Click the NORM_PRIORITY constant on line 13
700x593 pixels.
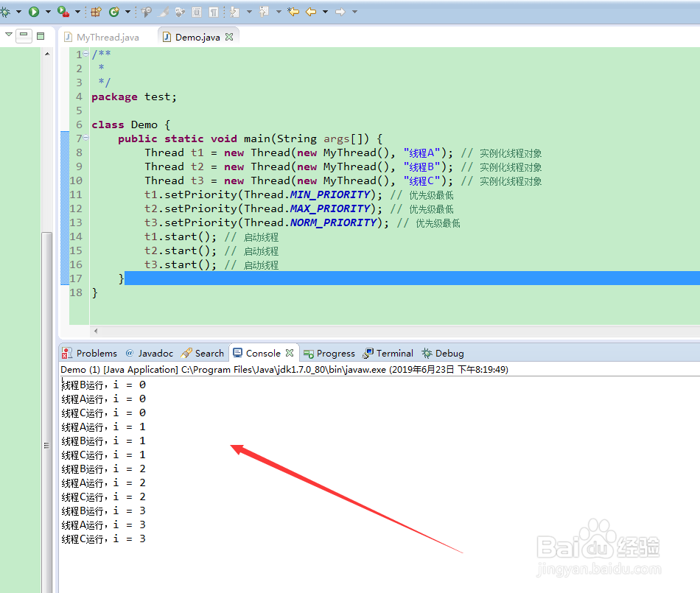point(334,222)
